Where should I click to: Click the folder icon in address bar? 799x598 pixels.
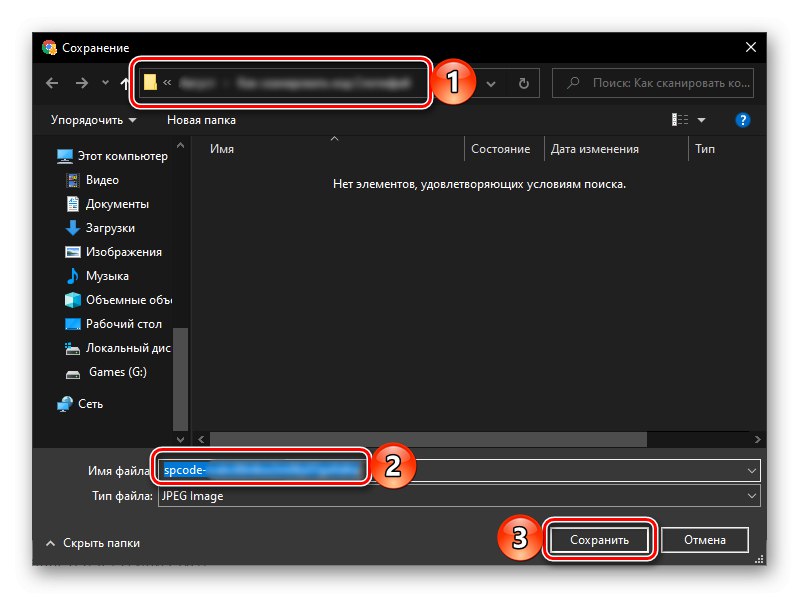point(150,83)
